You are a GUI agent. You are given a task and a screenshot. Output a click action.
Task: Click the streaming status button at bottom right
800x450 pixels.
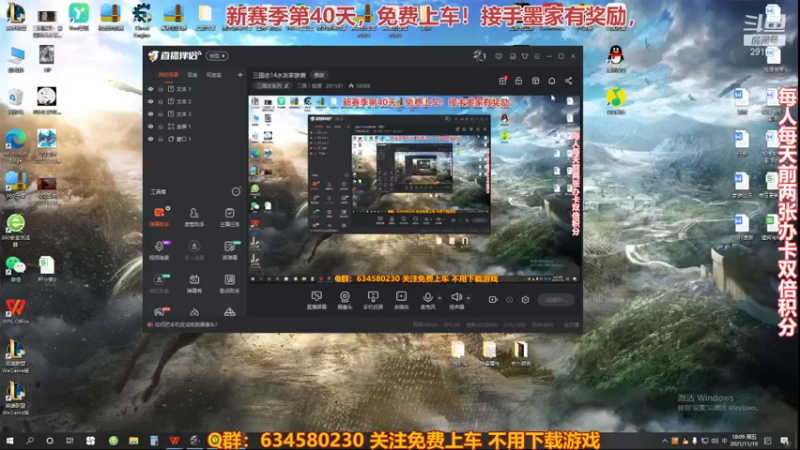[x=556, y=300]
